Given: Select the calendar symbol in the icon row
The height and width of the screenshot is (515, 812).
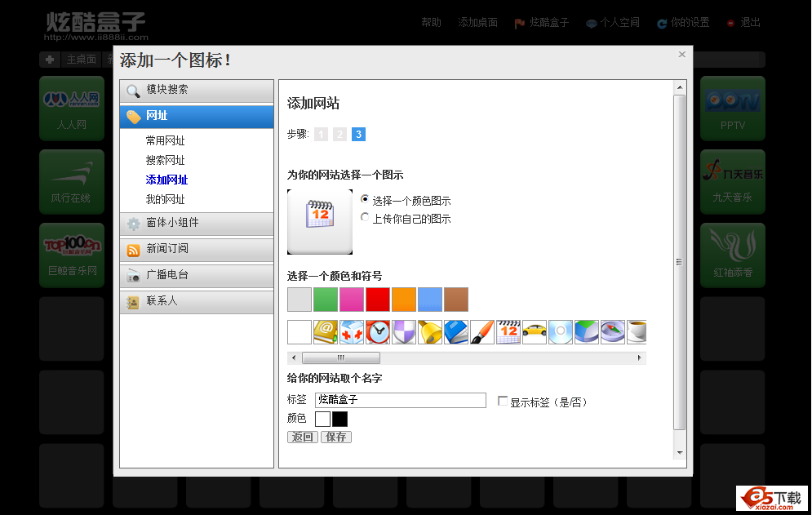Looking at the screenshot, I should (x=508, y=332).
